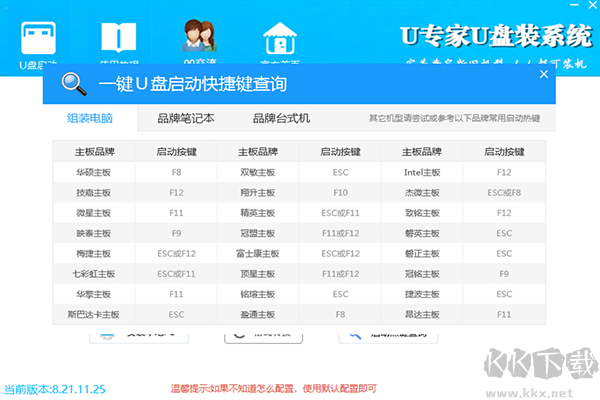Image resolution: width=600 pixels, height=400 pixels.
Task: Click the 其它机型请尝试 hint text
Action: coord(454,118)
